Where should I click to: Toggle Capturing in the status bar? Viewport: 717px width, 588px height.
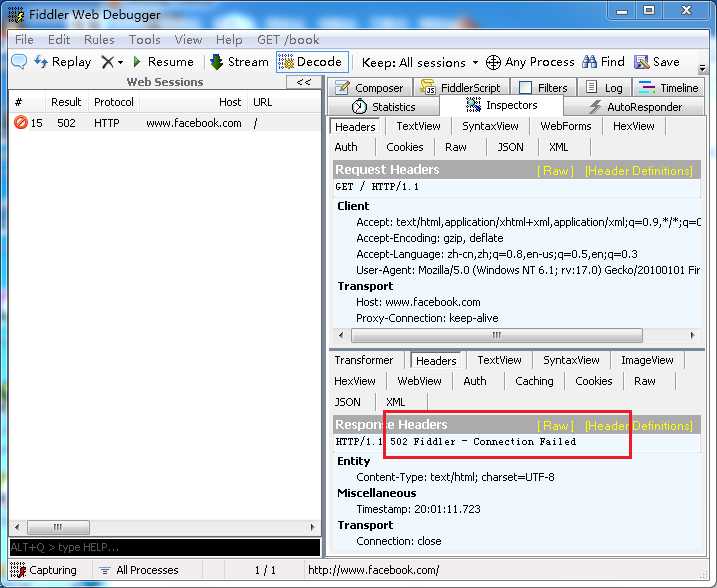43,570
